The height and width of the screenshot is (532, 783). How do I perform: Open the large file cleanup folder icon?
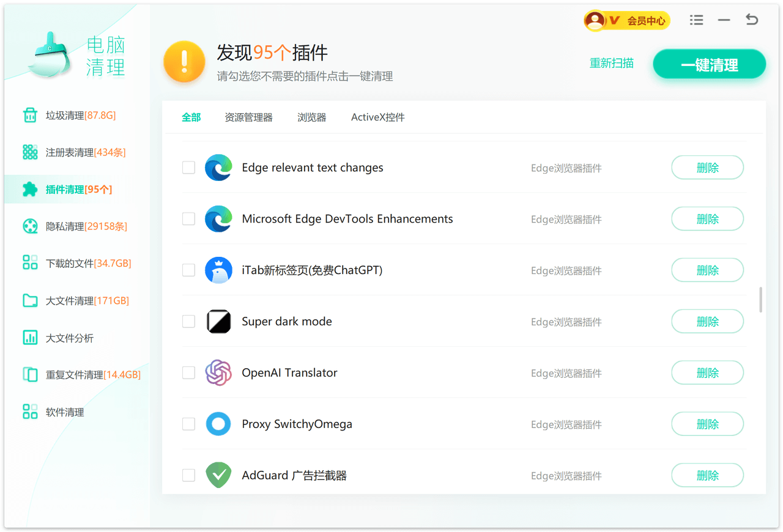coord(30,300)
